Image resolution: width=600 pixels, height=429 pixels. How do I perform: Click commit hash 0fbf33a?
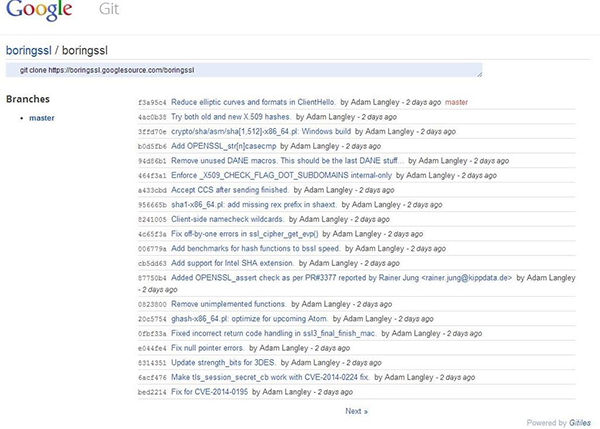click(152, 333)
